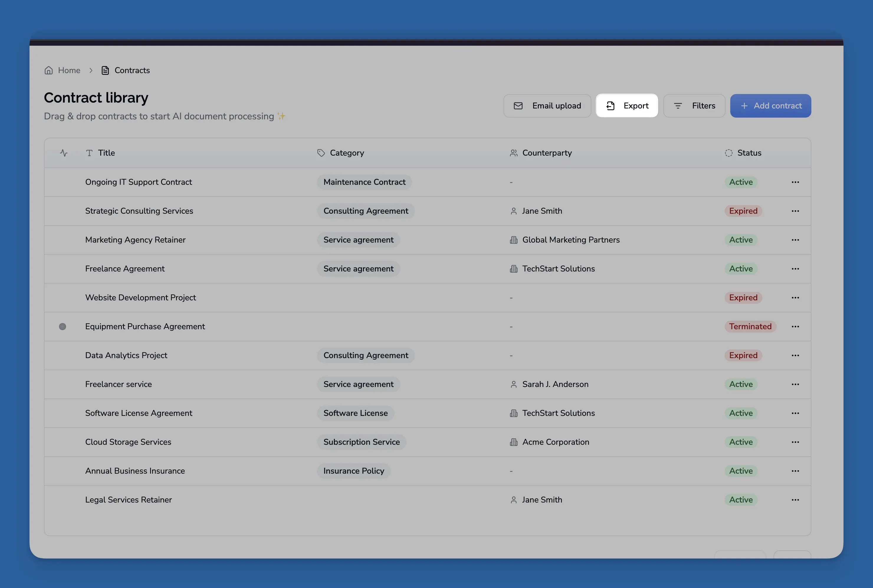This screenshot has width=873, height=588.
Task: Click the building icon next to Acme Corporation
Action: (513, 442)
